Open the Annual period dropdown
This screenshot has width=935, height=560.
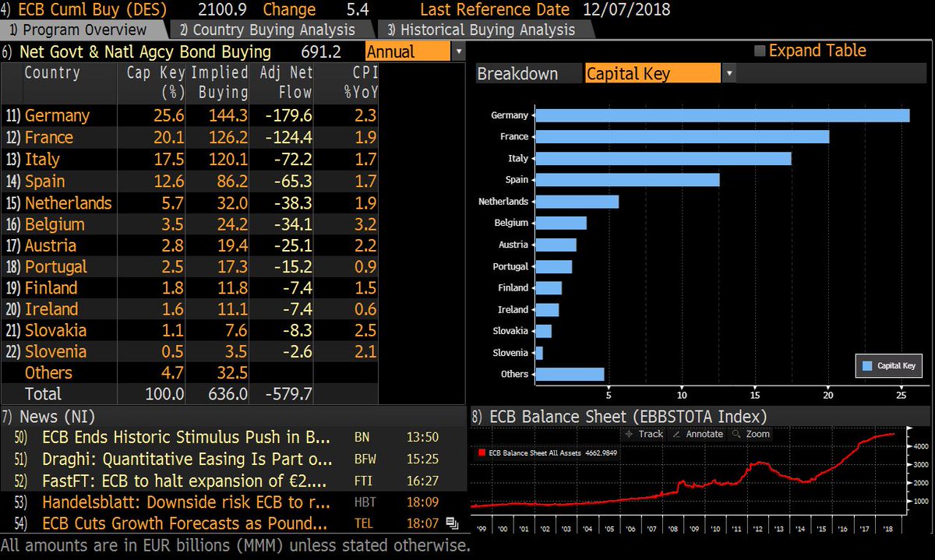pyautogui.click(x=459, y=52)
